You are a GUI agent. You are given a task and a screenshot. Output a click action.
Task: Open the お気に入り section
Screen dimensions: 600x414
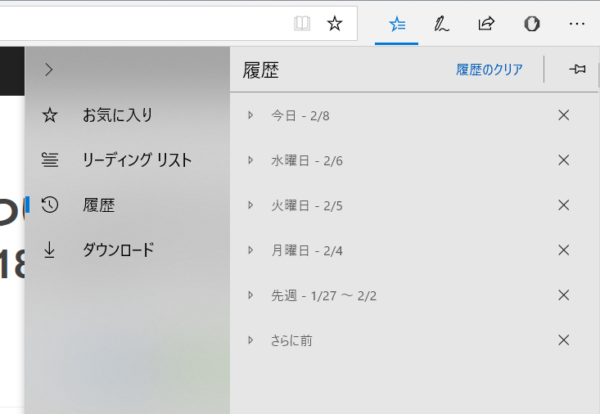(127, 115)
